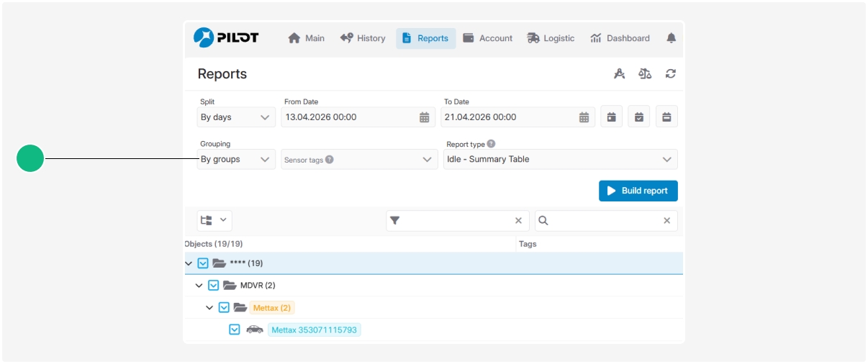Click the calendar-week quick range button
The height and width of the screenshot is (364, 868).
(x=666, y=117)
